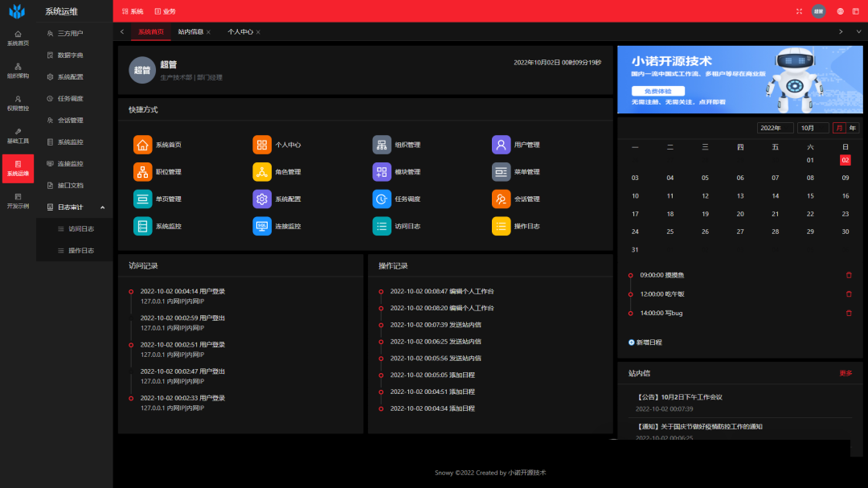Image resolution: width=868 pixels, height=488 pixels.
Task: Click the 角色管理 shortcut icon
Action: pos(262,172)
